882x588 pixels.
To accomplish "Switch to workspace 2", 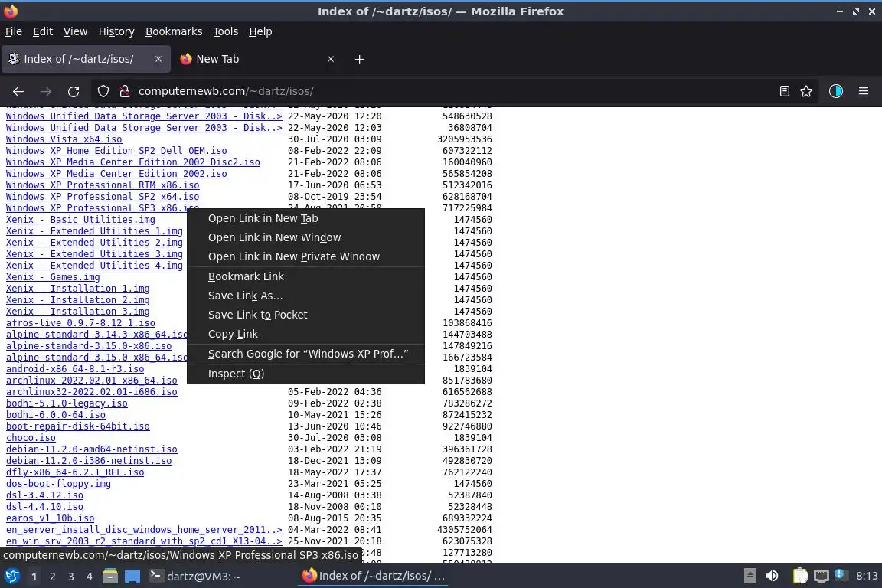I will pyautogui.click(x=52, y=577).
